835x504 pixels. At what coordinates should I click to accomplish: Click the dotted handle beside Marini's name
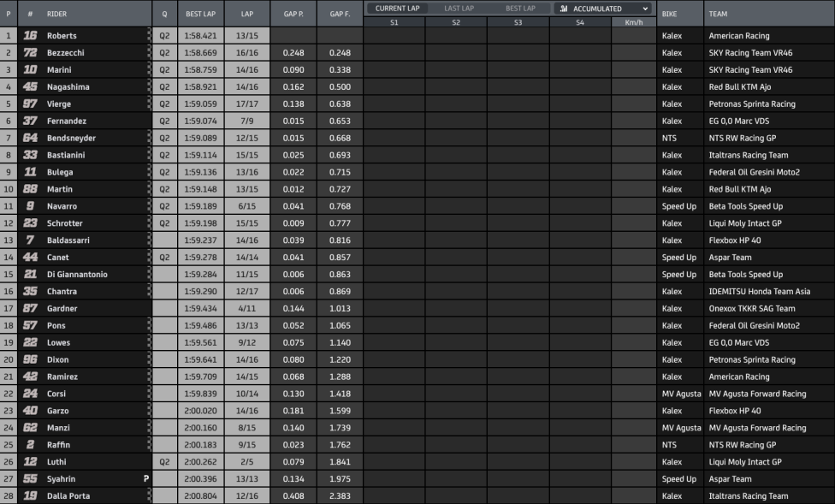[x=149, y=70]
